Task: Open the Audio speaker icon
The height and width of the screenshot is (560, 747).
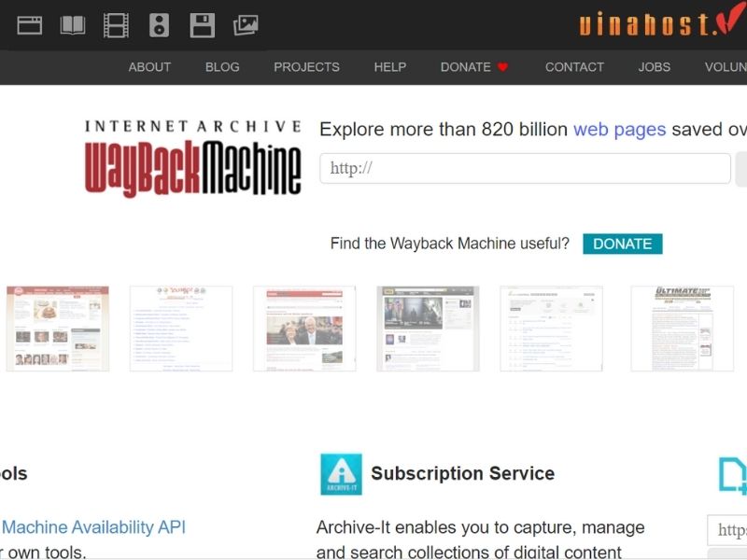Action: coord(159,25)
